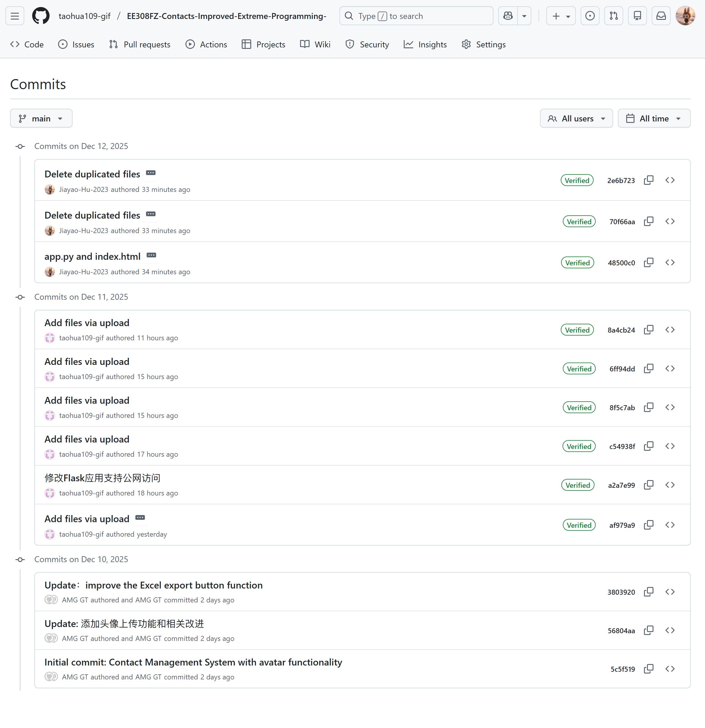View your pull requests via the header icon
Screen dimensions: 705x728
[x=614, y=16]
